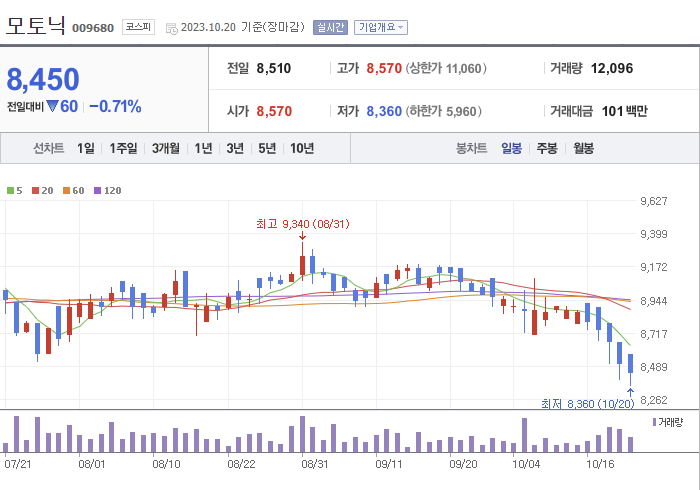Select the 10년 line chart tab
700x490 pixels.
click(x=302, y=148)
